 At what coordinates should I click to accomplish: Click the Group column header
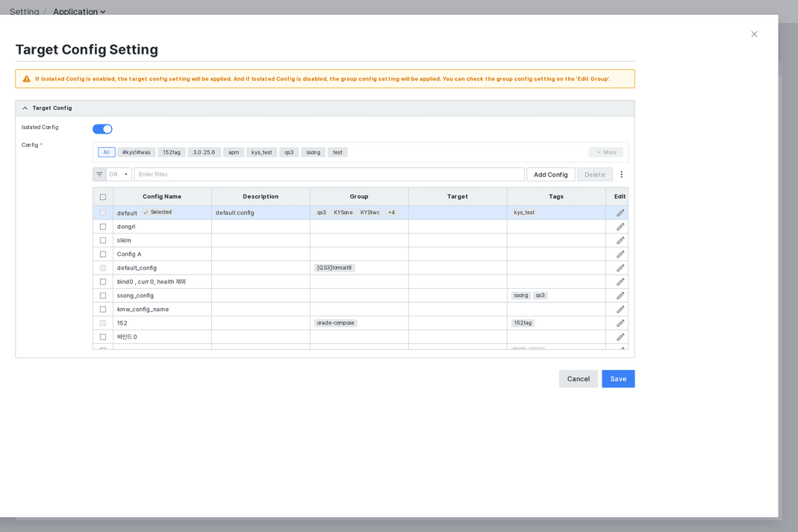pos(359,196)
